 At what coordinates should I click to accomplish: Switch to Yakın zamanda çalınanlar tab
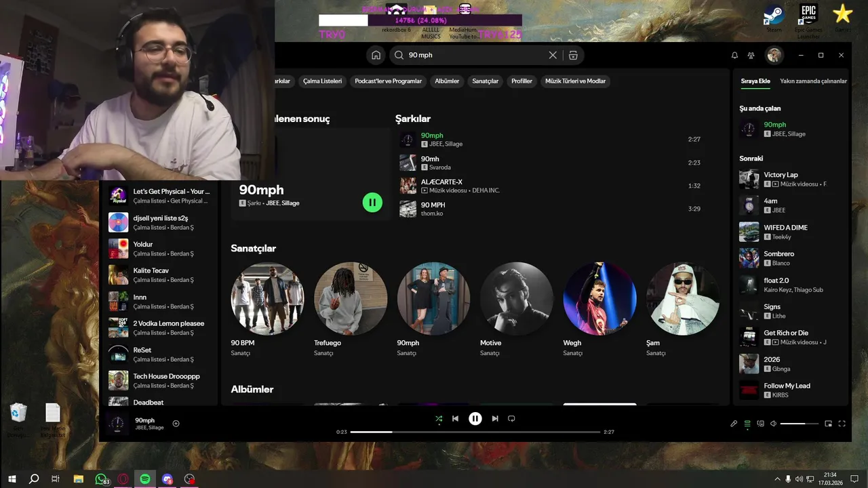click(x=813, y=81)
